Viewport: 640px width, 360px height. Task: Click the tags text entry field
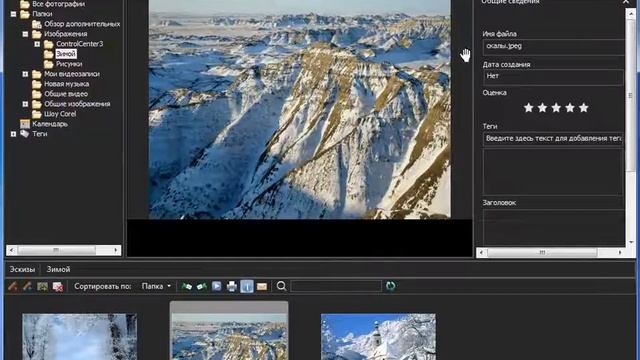(x=553, y=139)
